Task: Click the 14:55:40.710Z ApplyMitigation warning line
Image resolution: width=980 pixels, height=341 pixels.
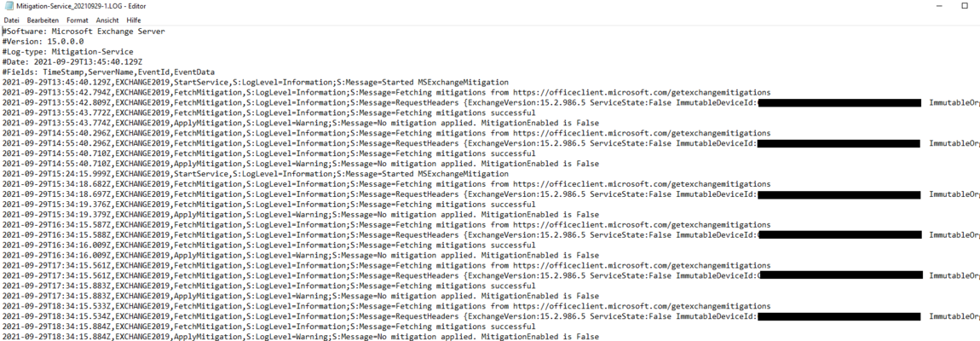Action: click(x=301, y=164)
